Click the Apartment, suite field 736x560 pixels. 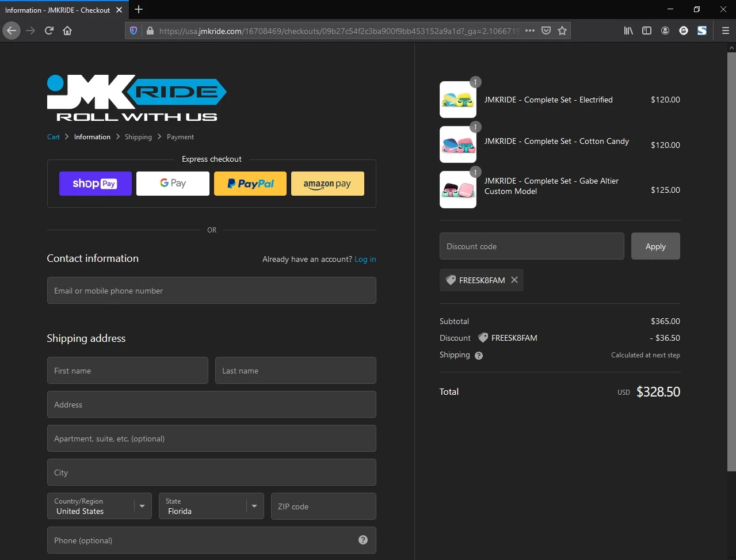click(x=212, y=438)
